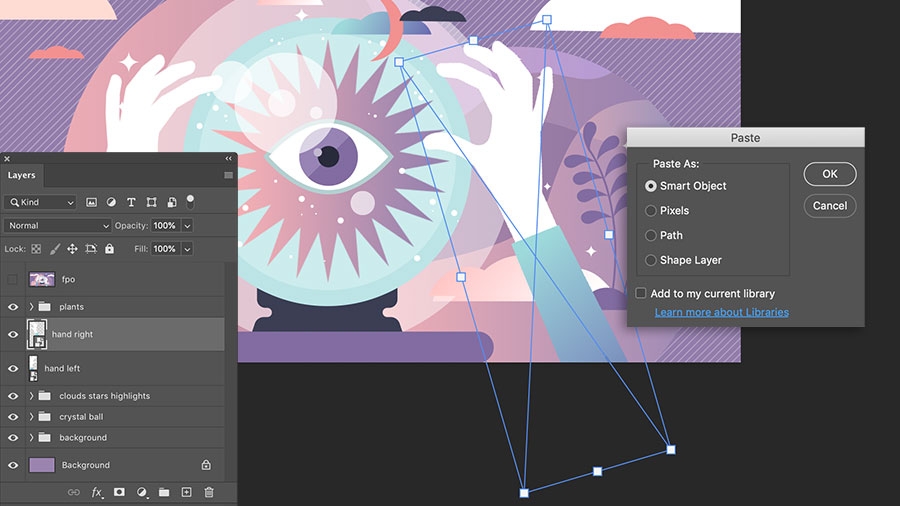Click the Fill 100% value field
This screenshot has height=506, width=900.
click(165, 249)
